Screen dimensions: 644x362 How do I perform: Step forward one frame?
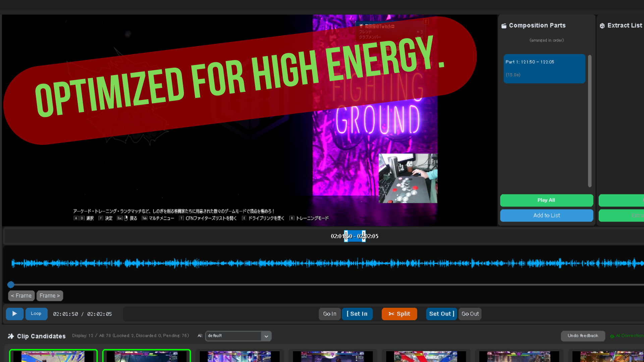[x=50, y=296]
